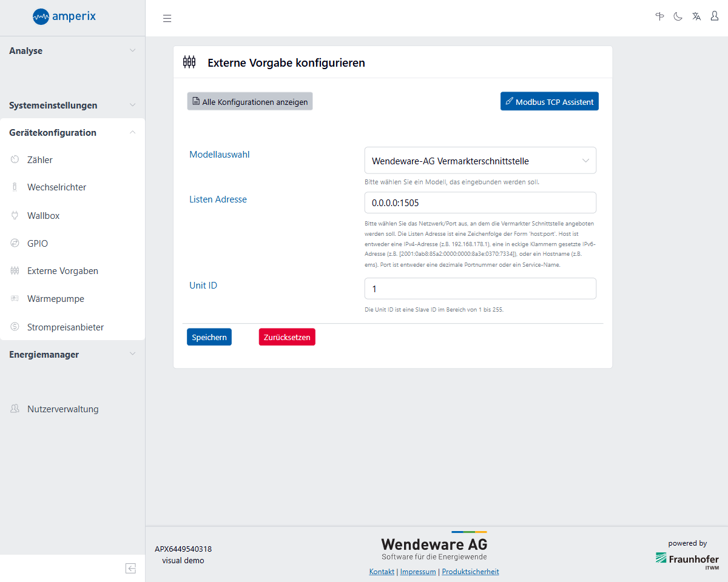This screenshot has width=728, height=582.
Task: Click the amperix logo
Action: [x=64, y=16]
